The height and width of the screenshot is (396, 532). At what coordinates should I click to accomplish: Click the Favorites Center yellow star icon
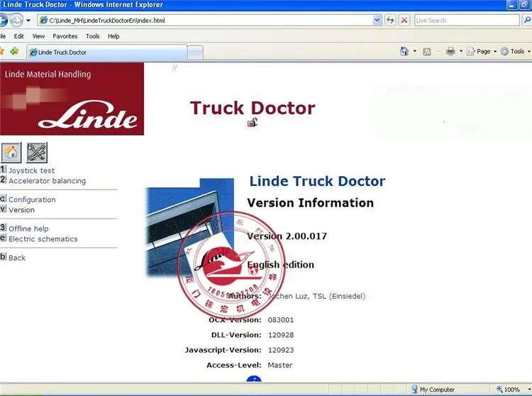point(1,51)
